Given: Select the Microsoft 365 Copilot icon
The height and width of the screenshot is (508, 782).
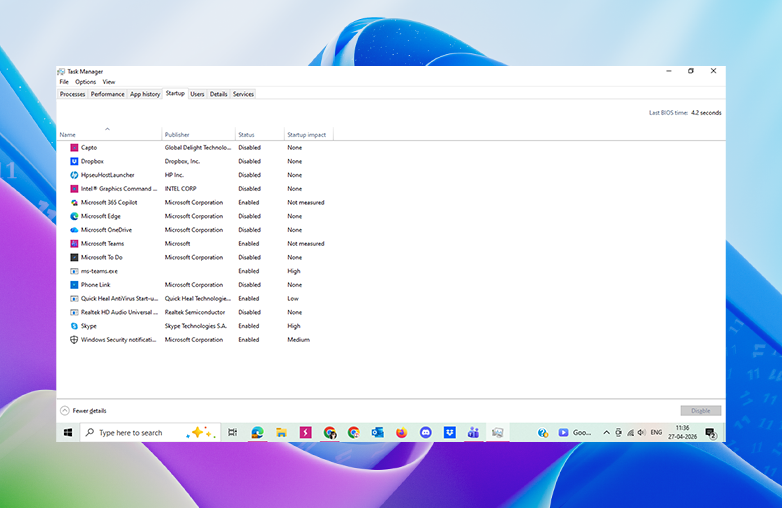Looking at the screenshot, I should [x=74, y=202].
